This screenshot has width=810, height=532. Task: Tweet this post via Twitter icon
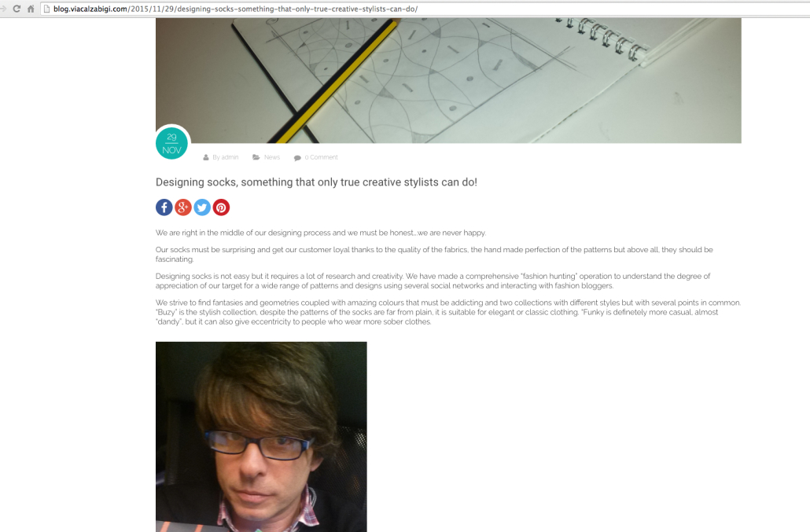202,207
